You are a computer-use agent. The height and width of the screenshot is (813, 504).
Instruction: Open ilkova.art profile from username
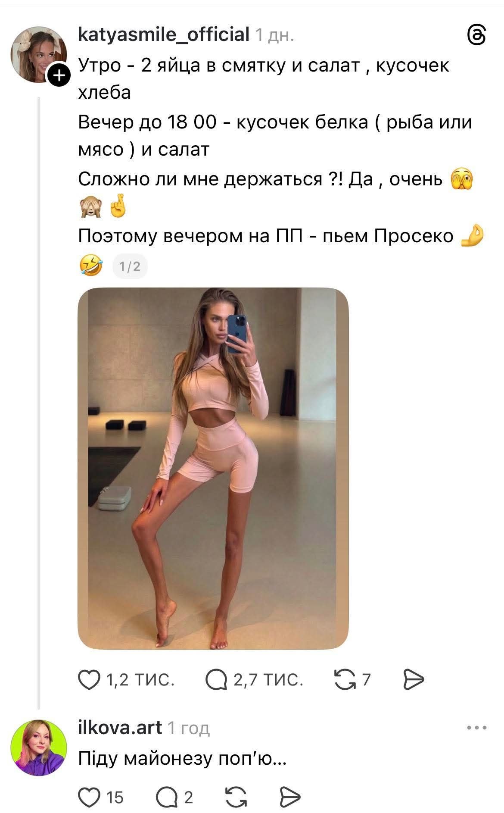120,728
